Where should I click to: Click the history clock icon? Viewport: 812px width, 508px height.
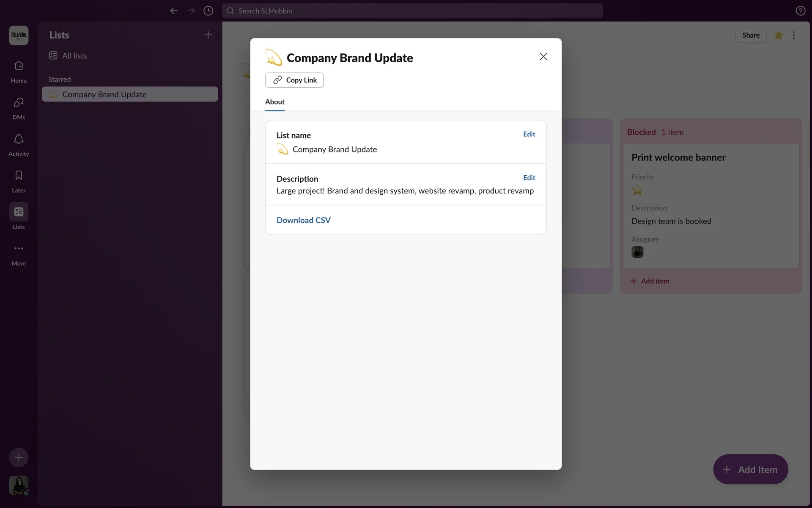pos(208,11)
